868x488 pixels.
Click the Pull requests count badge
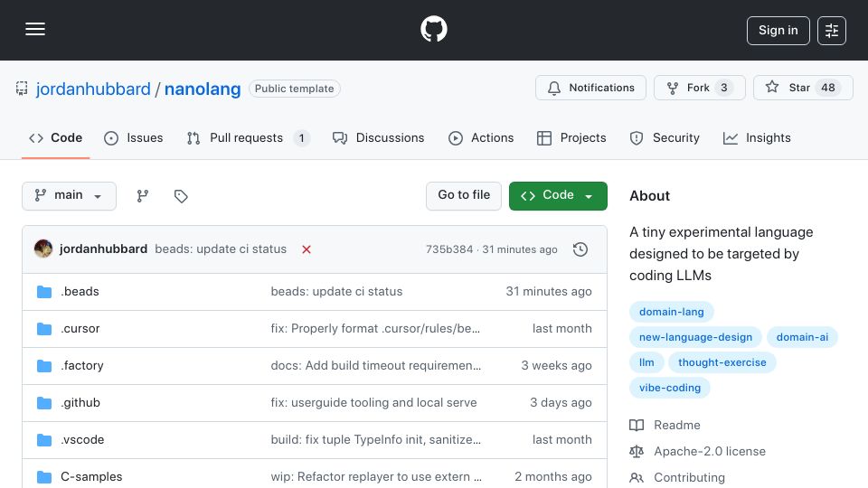click(x=302, y=138)
